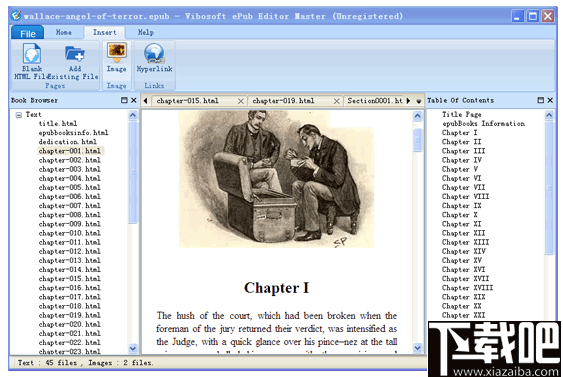Select chapter-012.html in Book Browser
The image size is (563, 377).
coord(70,251)
